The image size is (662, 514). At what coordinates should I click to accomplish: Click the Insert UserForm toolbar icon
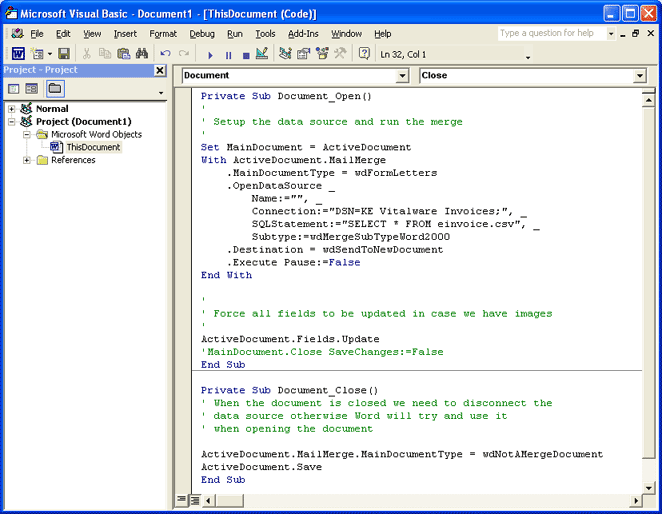[38, 54]
